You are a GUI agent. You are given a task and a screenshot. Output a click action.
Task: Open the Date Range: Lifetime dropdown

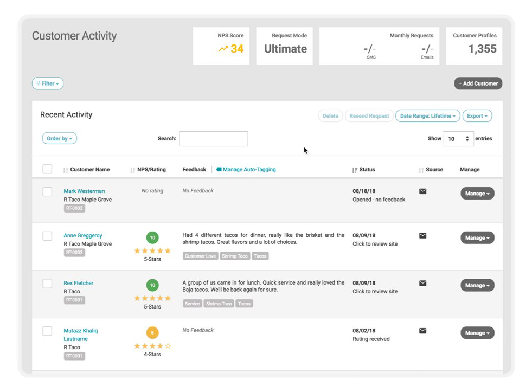(428, 115)
